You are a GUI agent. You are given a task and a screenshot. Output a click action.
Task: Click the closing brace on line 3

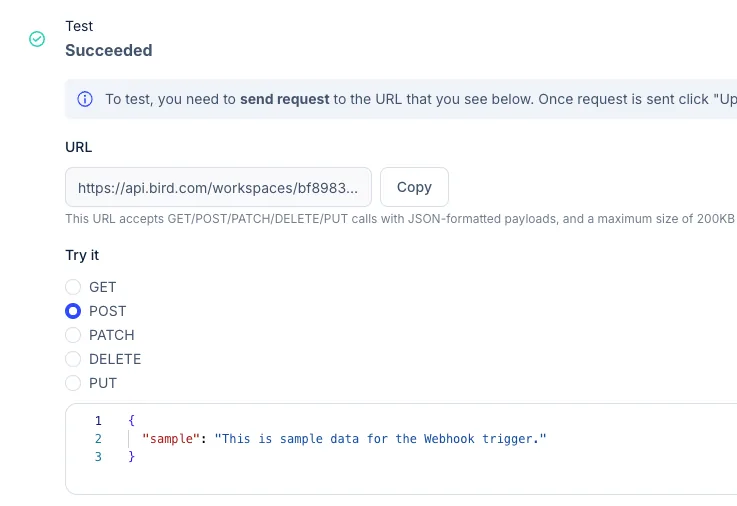click(132, 457)
